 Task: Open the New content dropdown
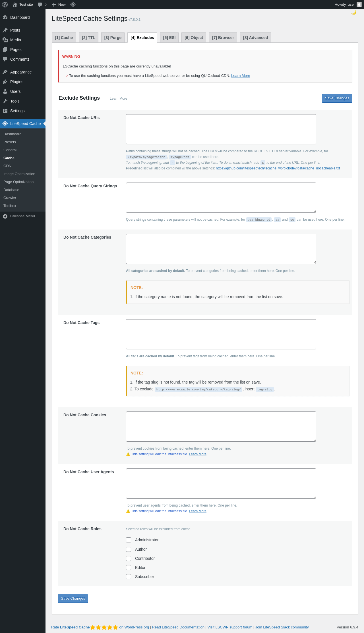(x=59, y=5)
